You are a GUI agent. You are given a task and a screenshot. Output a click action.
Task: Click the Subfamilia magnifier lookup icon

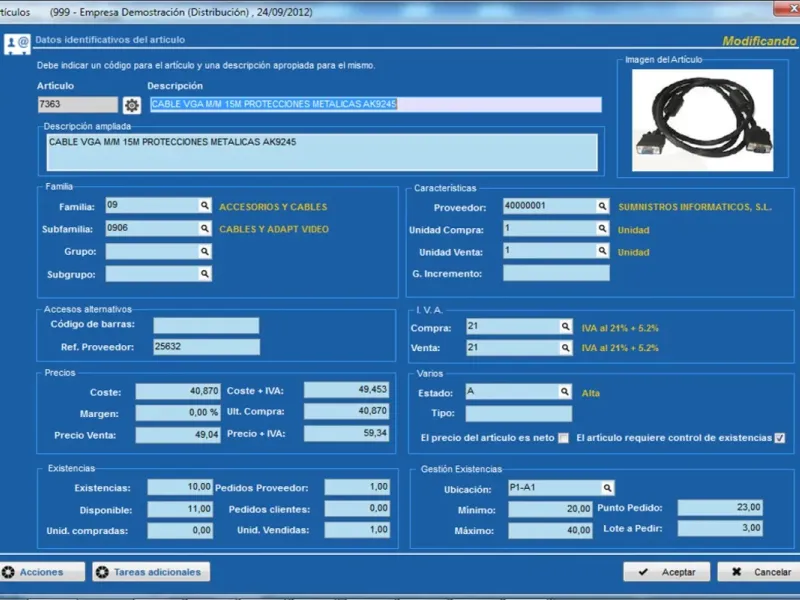(204, 228)
